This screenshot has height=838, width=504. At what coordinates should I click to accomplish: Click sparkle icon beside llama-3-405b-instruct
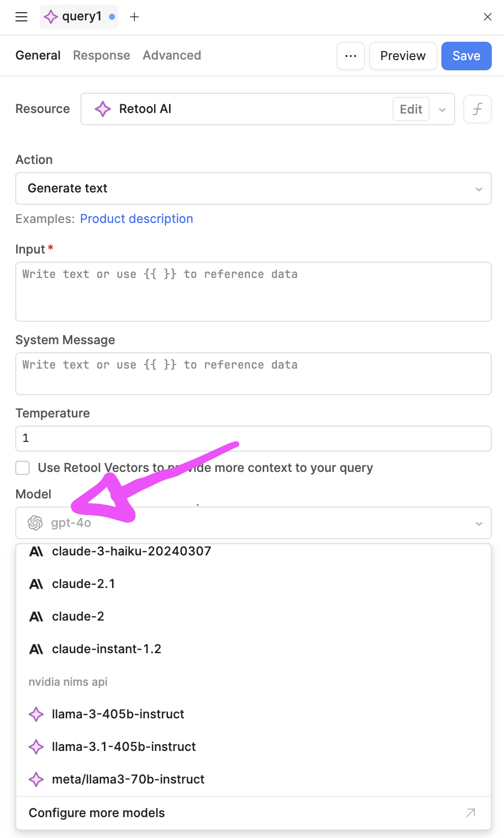36,714
